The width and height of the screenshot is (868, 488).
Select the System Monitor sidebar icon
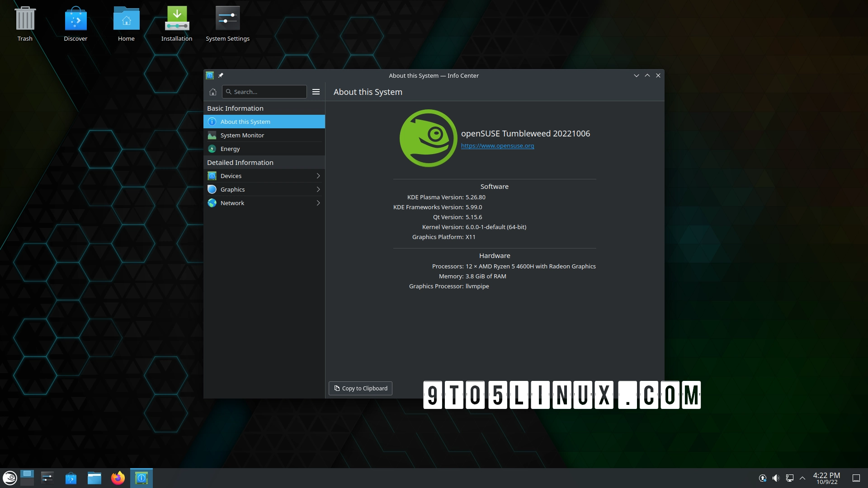coord(212,135)
